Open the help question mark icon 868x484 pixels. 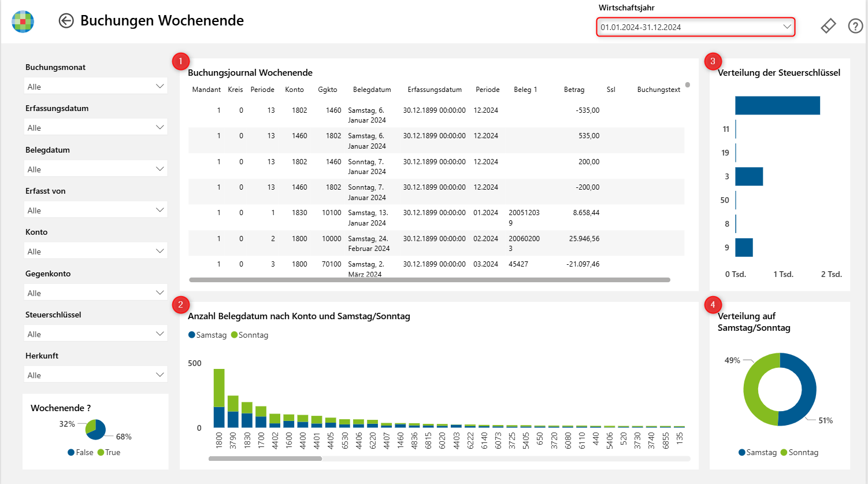855,26
